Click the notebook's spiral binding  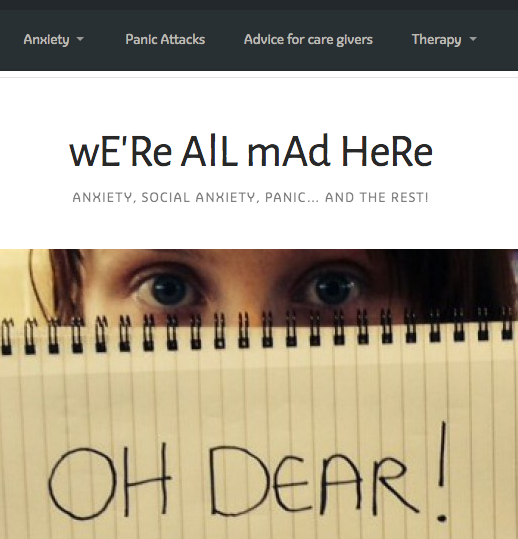pos(259,332)
